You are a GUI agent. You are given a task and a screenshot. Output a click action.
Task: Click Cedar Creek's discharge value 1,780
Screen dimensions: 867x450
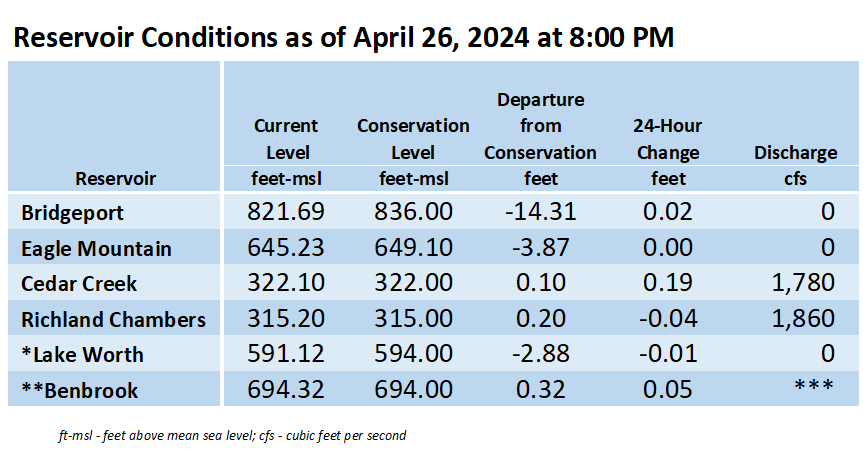coord(803,282)
